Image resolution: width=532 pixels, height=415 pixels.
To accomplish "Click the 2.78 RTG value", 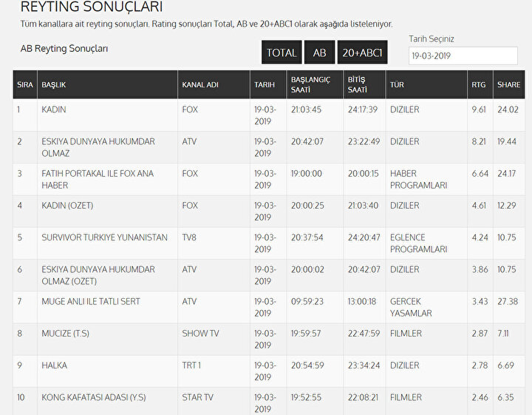I will [x=480, y=365].
